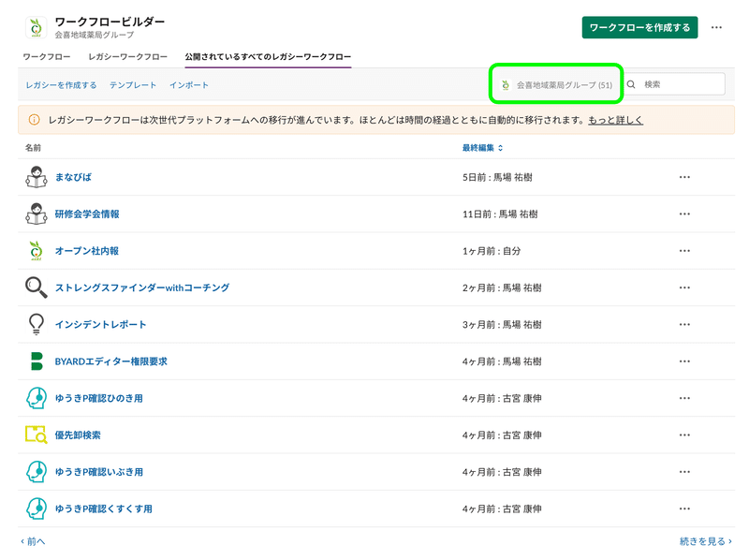This screenshot has width=749, height=560.
Task: Click the 研修会学会情報 workflow icon
Action: [37, 214]
